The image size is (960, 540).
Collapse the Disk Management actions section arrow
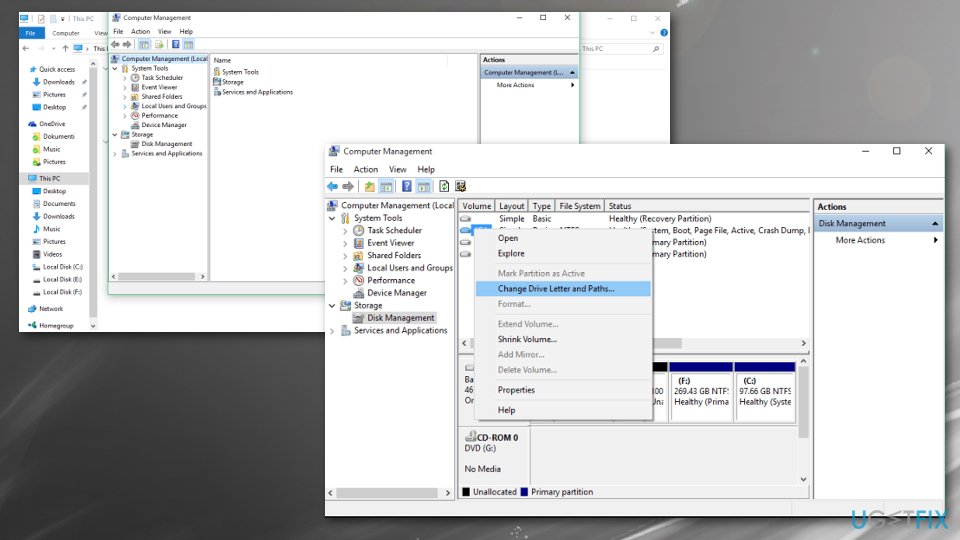click(935, 223)
